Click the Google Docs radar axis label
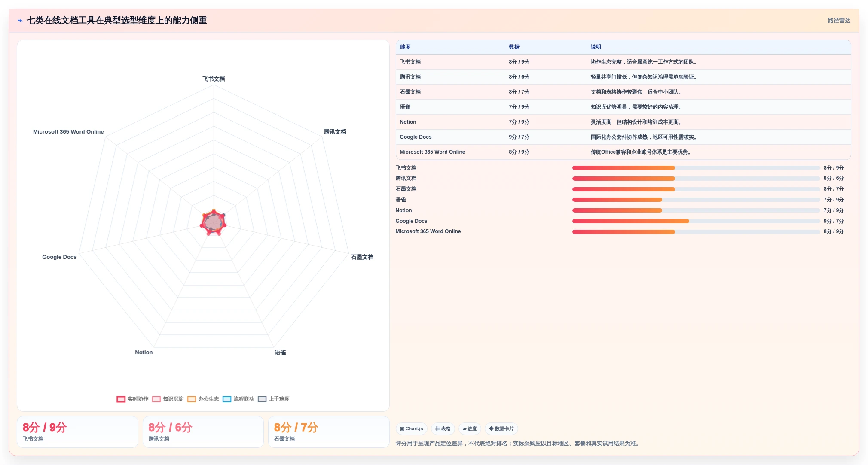 coord(59,257)
